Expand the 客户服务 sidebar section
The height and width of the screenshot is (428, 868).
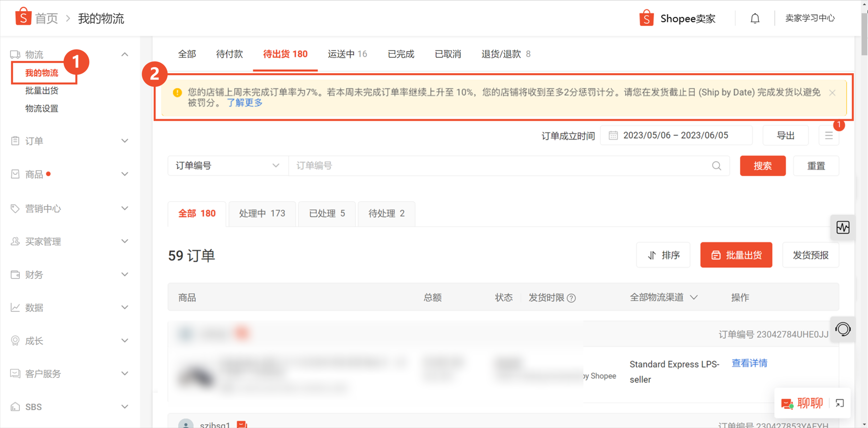125,374
